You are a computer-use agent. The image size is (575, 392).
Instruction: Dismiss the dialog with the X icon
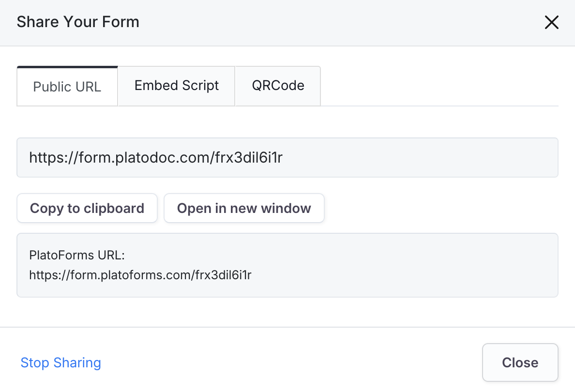(x=551, y=22)
